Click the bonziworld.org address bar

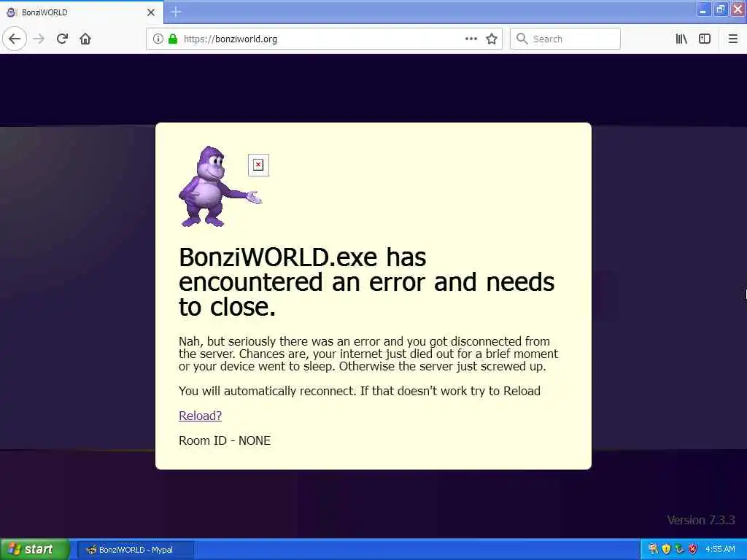point(324,39)
